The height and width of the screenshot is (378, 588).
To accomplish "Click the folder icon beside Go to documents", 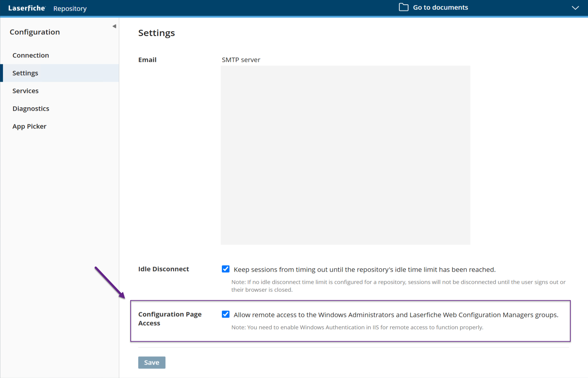I will (x=403, y=7).
